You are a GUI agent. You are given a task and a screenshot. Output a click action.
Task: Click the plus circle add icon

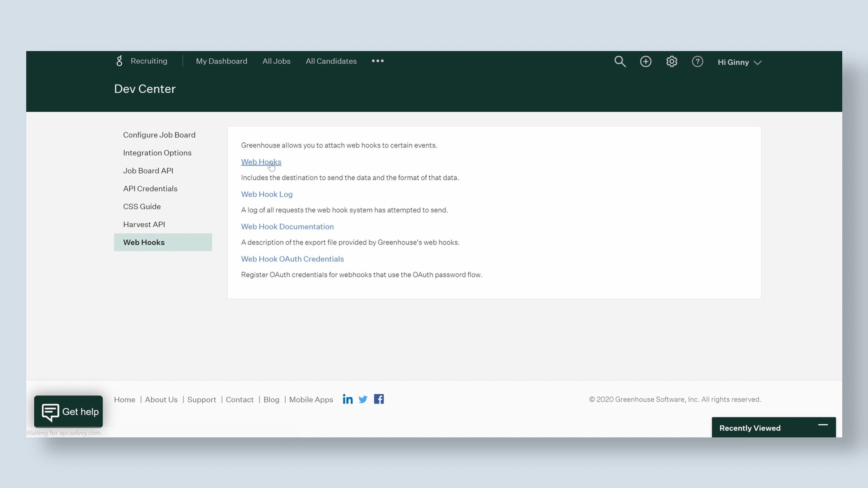pyautogui.click(x=646, y=61)
